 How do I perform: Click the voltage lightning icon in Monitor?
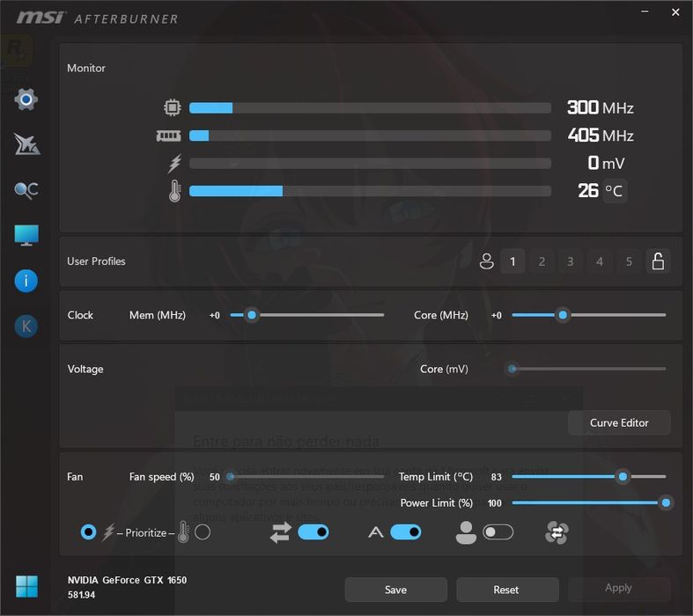174,164
